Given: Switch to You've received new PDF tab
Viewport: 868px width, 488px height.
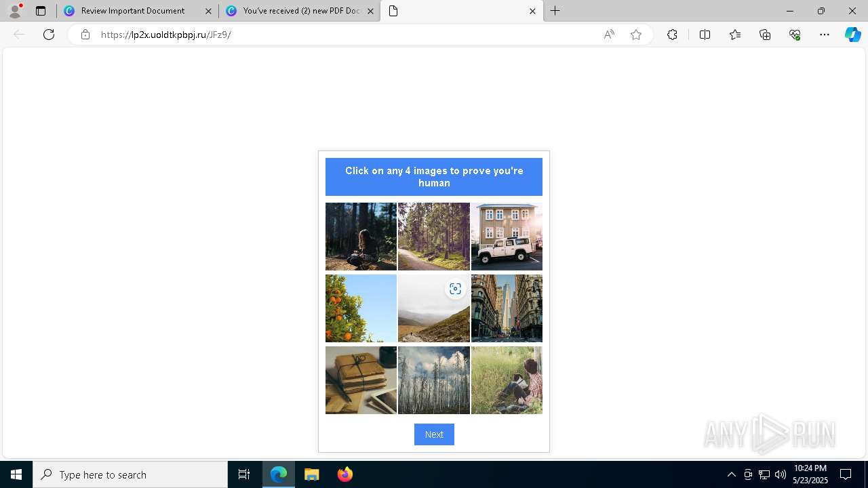Looking at the screenshot, I should click(301, 11).
